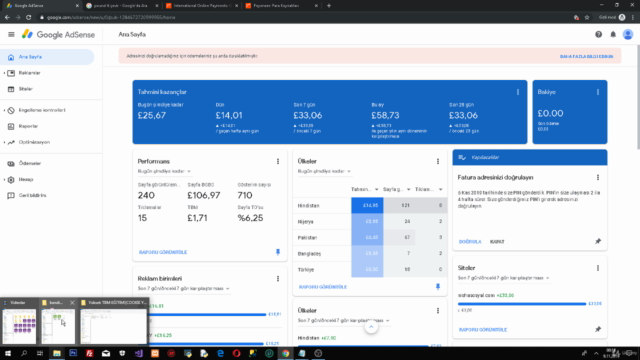
Task: Open the account avatar menu
Action: pos(628,35)
